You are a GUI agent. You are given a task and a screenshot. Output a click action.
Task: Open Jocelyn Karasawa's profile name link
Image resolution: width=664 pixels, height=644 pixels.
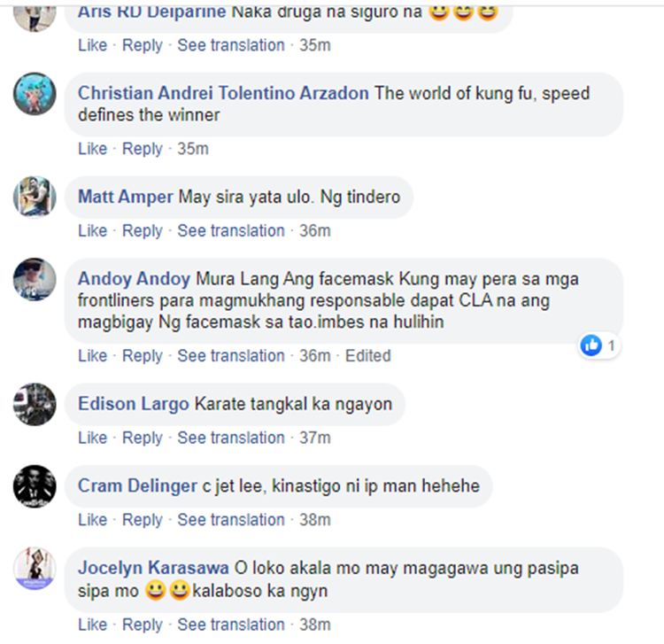pos(153,568)
